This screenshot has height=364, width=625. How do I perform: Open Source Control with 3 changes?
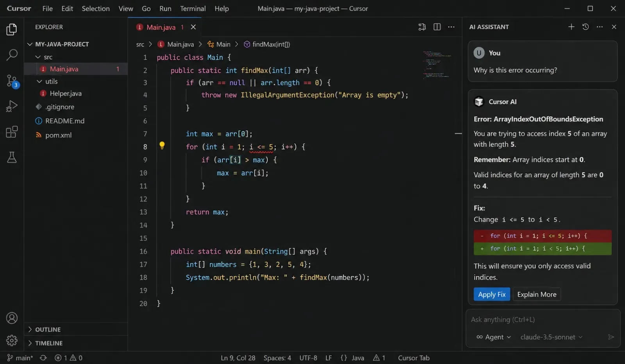point(12,81)
